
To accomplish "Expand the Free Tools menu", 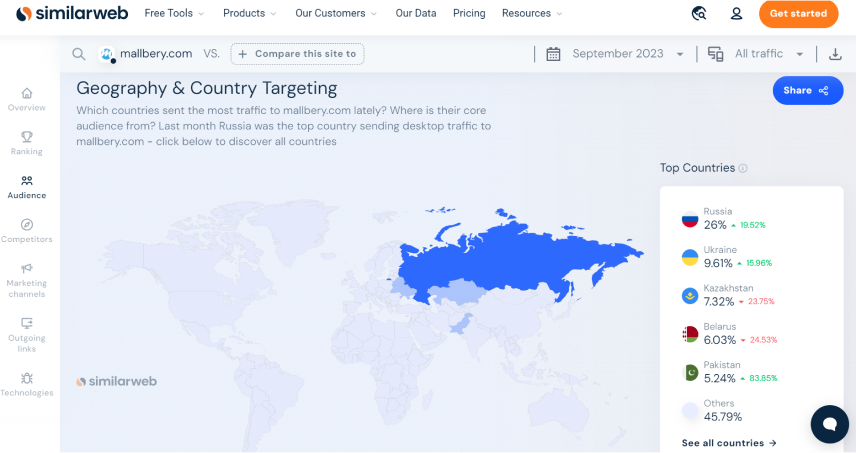I will (x=174, y=13).
